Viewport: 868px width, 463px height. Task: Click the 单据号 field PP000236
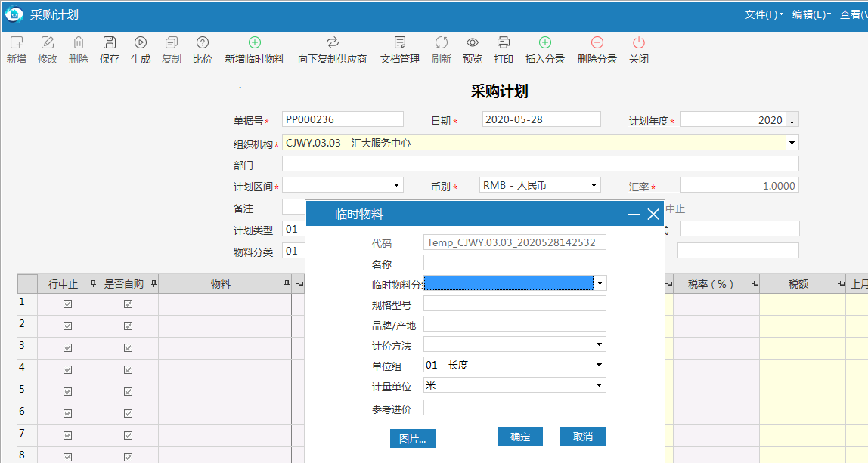pyautogui.click(x=343, y=119)
